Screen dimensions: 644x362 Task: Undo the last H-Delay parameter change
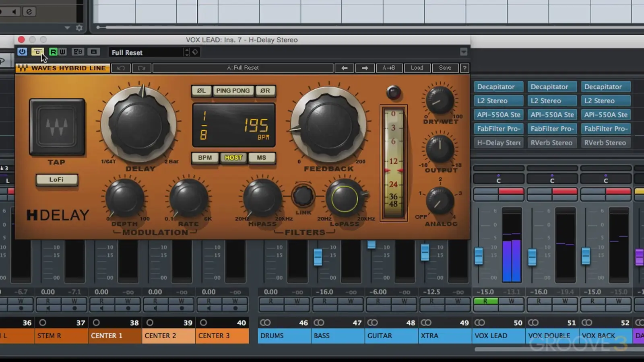(121, 68)
